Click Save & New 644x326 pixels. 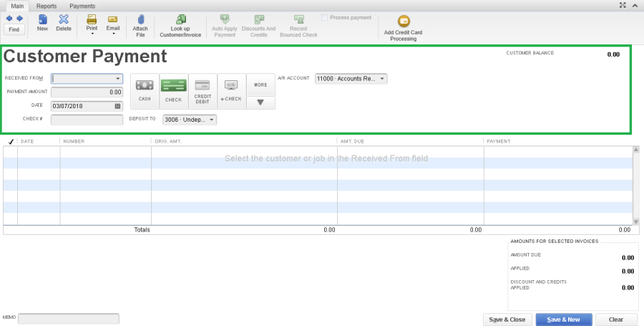click(x=564, y=320)
